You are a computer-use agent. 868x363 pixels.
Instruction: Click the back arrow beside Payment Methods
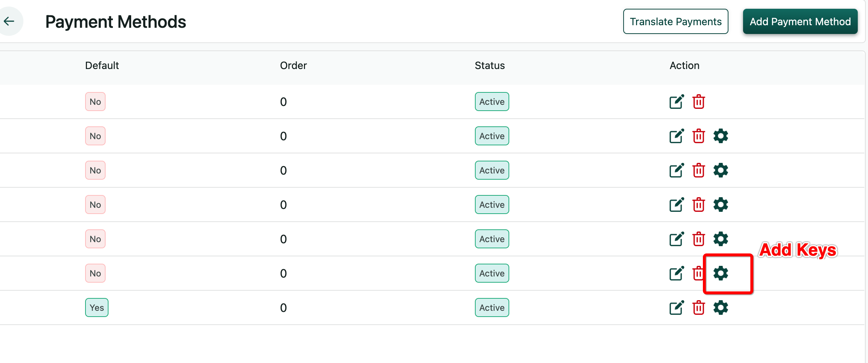9,21
